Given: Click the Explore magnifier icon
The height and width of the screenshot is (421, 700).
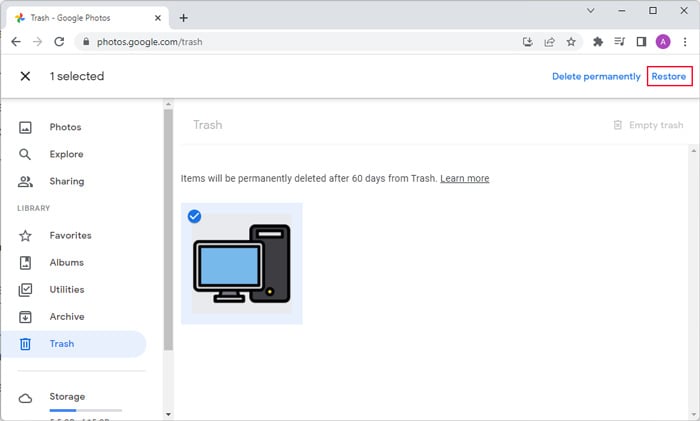Looking at the screenshot, I should [25, 154].
